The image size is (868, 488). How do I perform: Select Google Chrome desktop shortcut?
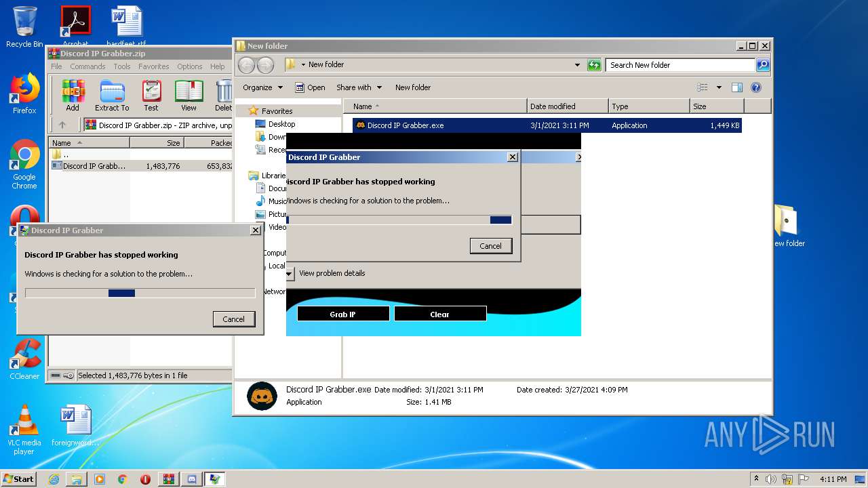tap(24, 165)
